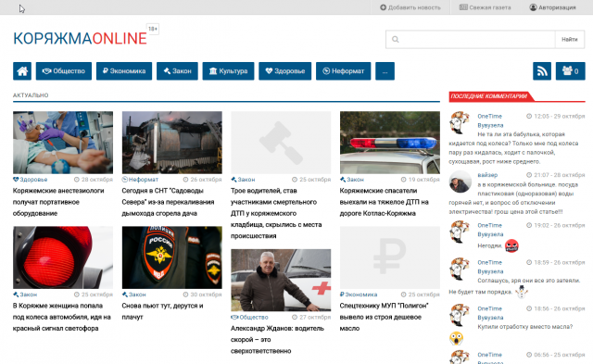The image size is (593, 364).
Task: Switch to the Здоровье section
Action: (284, 71)
